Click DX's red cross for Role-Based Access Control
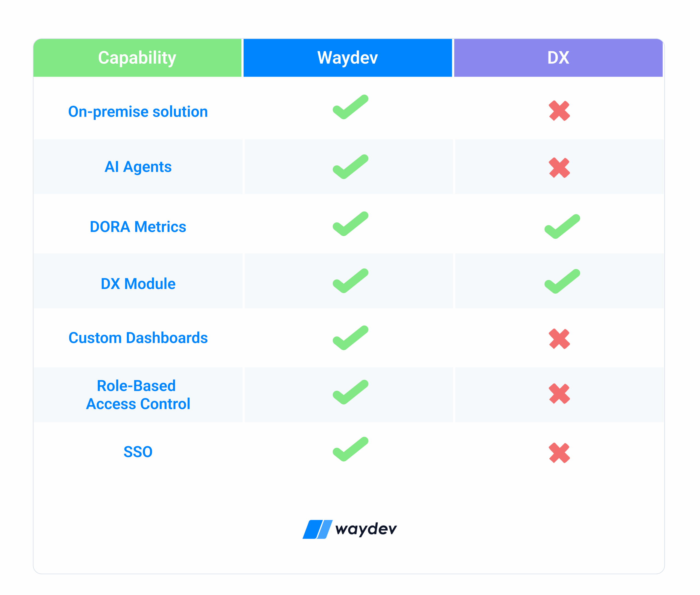Image resolution: width=700 pixels, height=595 pixels. (559, 394)
